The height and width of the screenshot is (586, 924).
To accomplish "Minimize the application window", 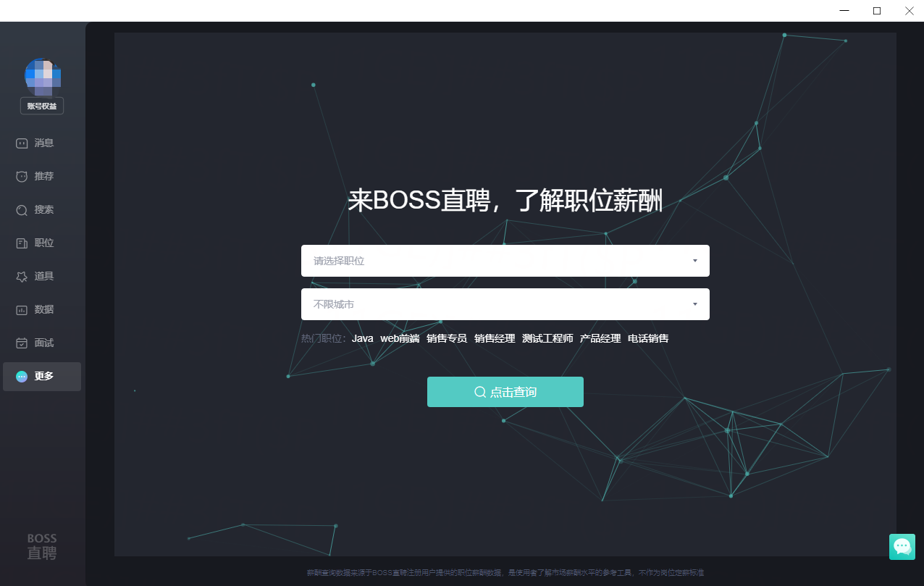I will 844,11.
